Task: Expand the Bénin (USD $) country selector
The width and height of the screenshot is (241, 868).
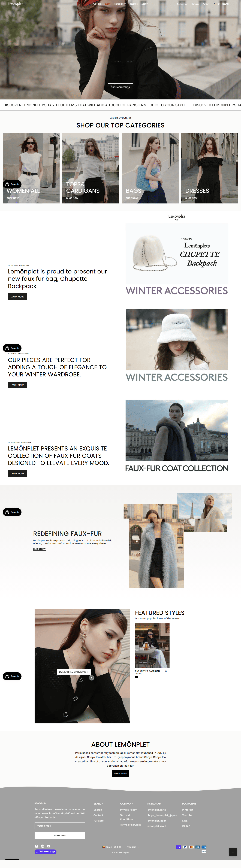Action: [113, 847]
